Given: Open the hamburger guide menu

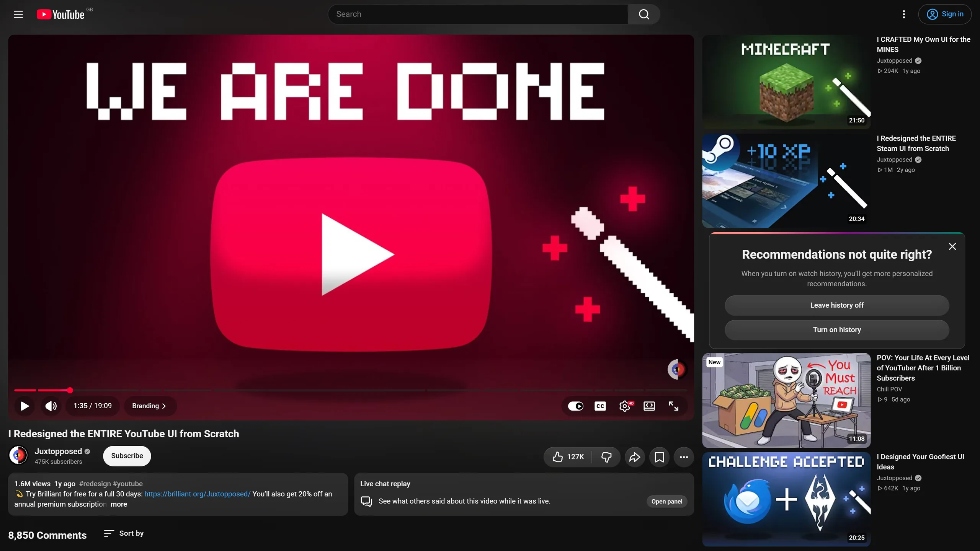Looking at the screenshot, I should coord(18,14).
